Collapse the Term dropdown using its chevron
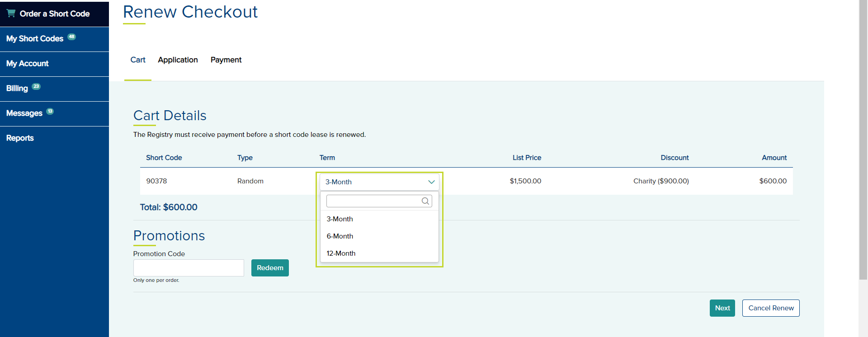868x337 pixels. tap(431, 182)
